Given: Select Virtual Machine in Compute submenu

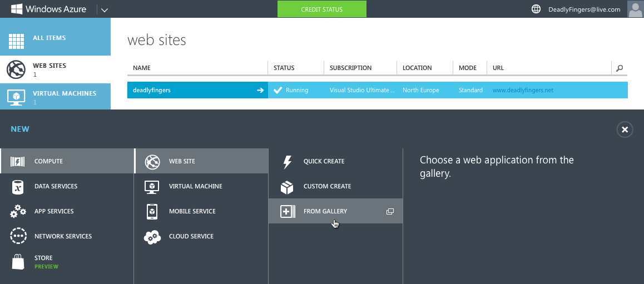Looking at the screenshot, I should coord(202,186).
